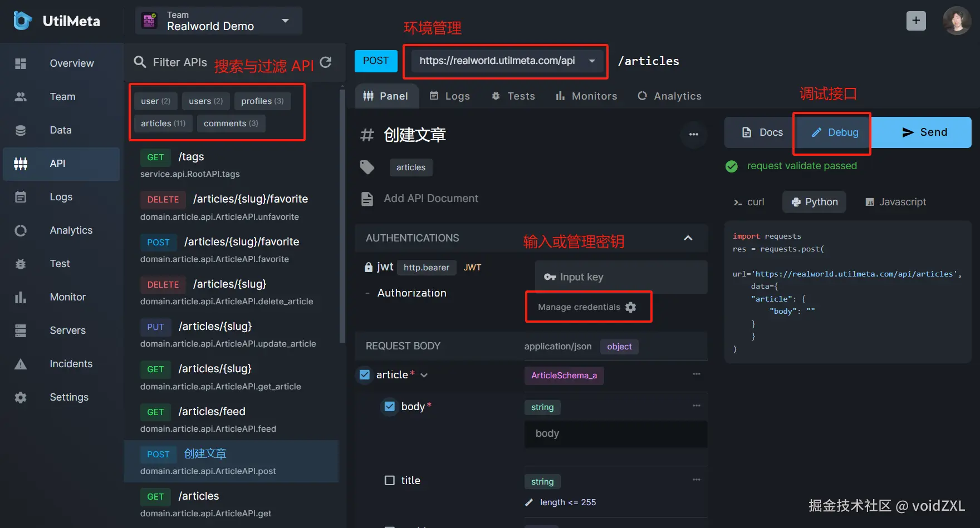Open Settings from the sidebar

point(61,397)
